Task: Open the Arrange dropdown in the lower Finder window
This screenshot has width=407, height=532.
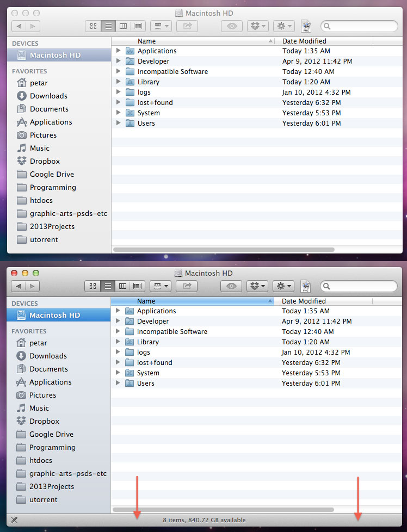Action: [161, 286]
